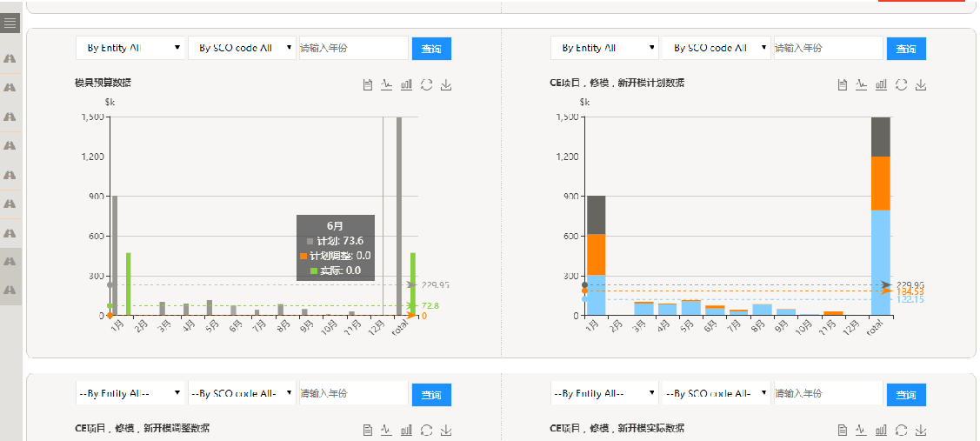Download the 模具预算数据 chart as image
The image size is (980, 441).
pyautogui.click(x=446, y=84)
